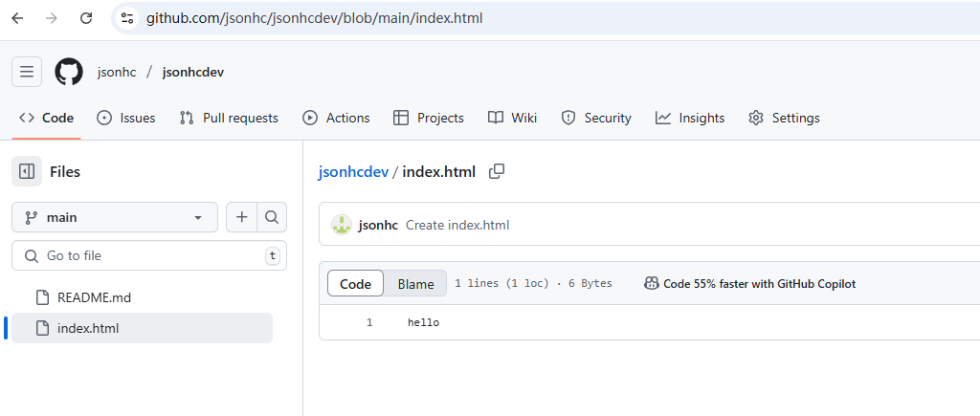Collapse the Files side panel
Image resolution: width=980 pixels, height=416 pixels.
pyautogui.click(x=27, y=172)
